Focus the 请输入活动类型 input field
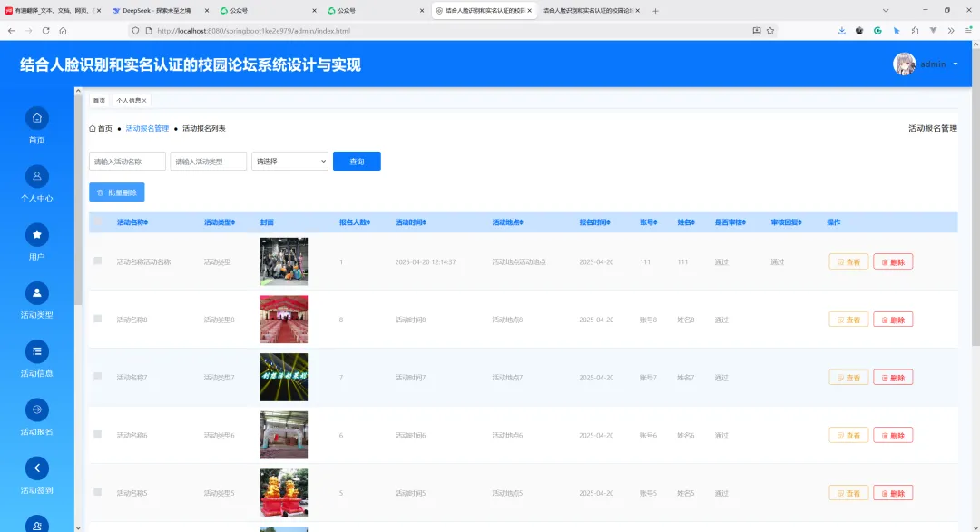The image size is (980, 532). pos(208,162)
